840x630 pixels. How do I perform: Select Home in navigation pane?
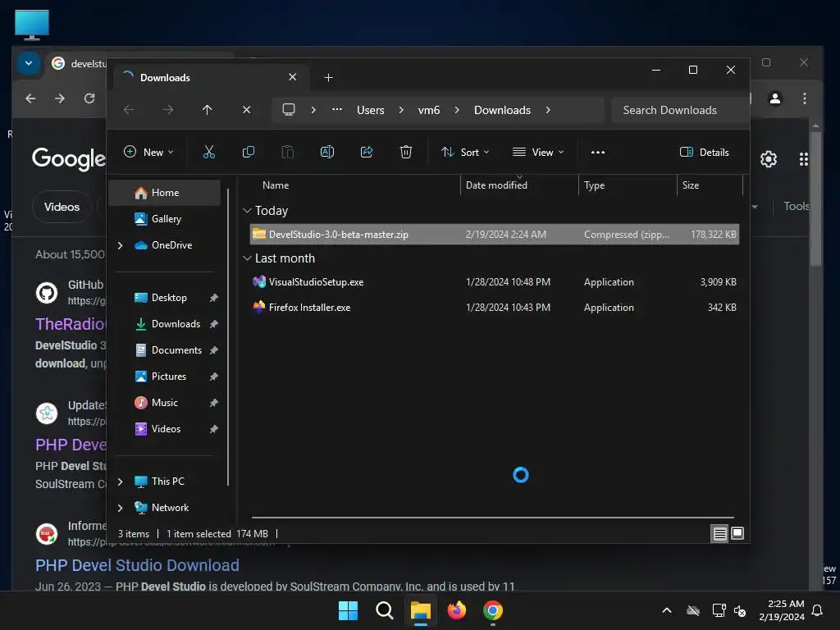point(164,193)
